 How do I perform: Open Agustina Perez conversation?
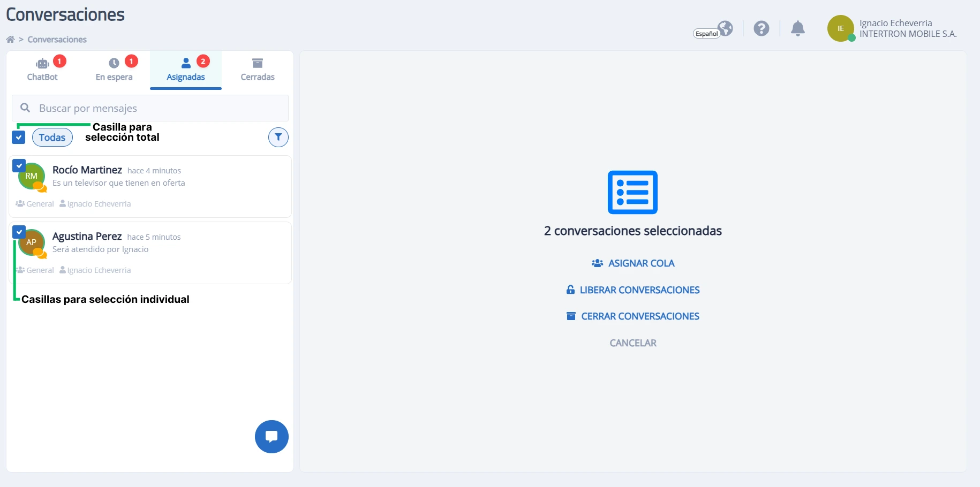point(150,253)
